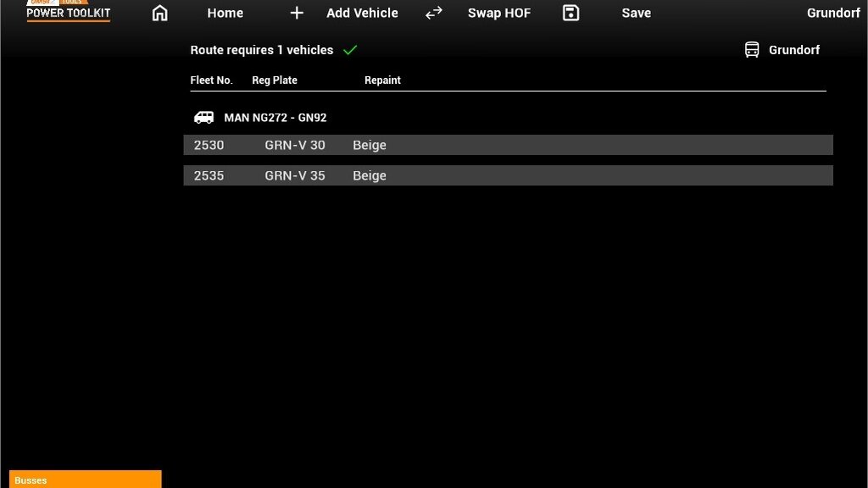868x488 pixels.
Task: Click the home house icon
Action: click(x=159, y=13)
